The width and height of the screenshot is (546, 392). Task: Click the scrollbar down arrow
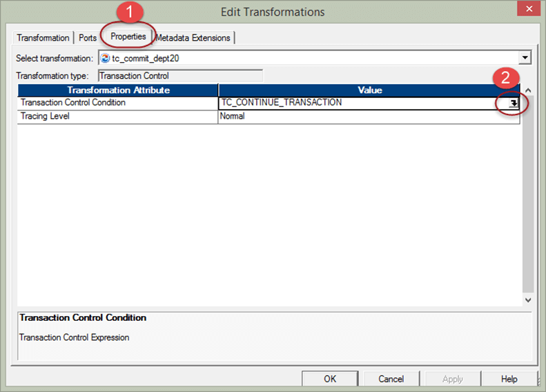[x=528, y=300]
